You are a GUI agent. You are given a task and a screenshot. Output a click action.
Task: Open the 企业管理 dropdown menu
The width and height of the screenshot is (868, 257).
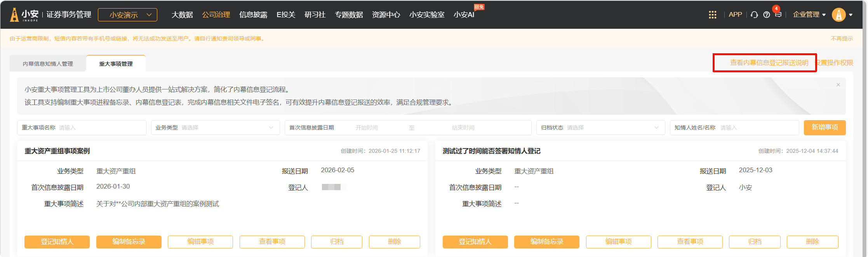pyautogui.click(x=809, y=15)
